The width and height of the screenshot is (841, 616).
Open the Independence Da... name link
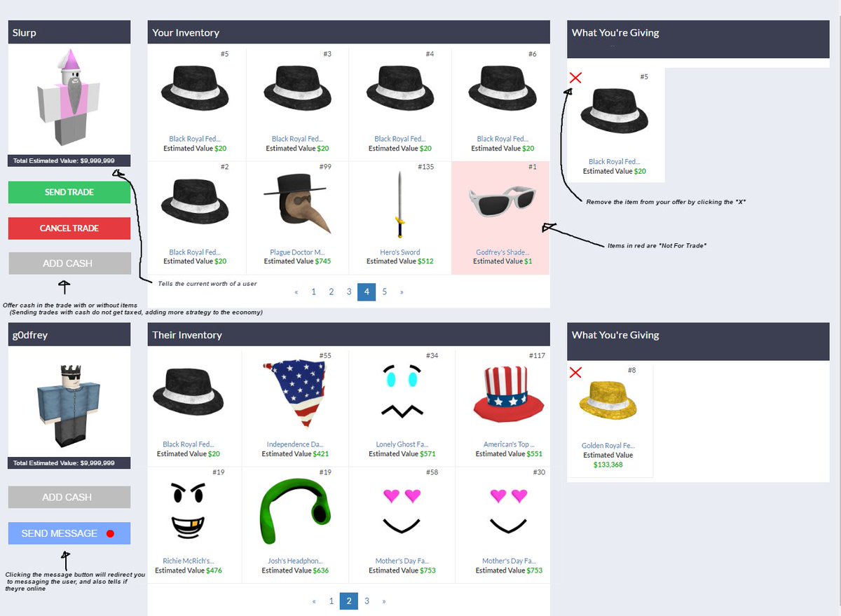coord(295,444)
